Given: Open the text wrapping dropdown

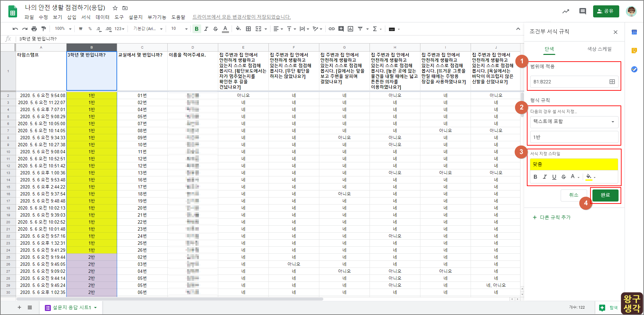Looking at the screenshot, I should pyautogui.click(x=304, y=29).
